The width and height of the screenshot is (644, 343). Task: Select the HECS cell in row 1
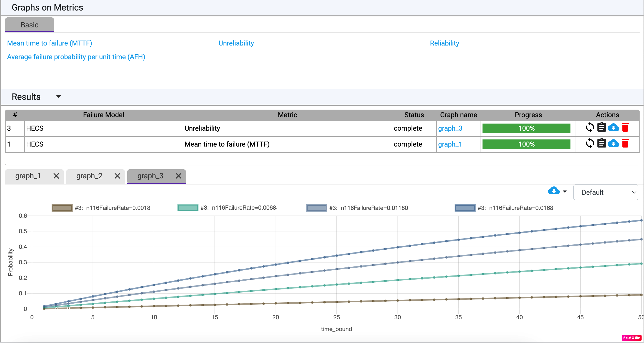104,144
